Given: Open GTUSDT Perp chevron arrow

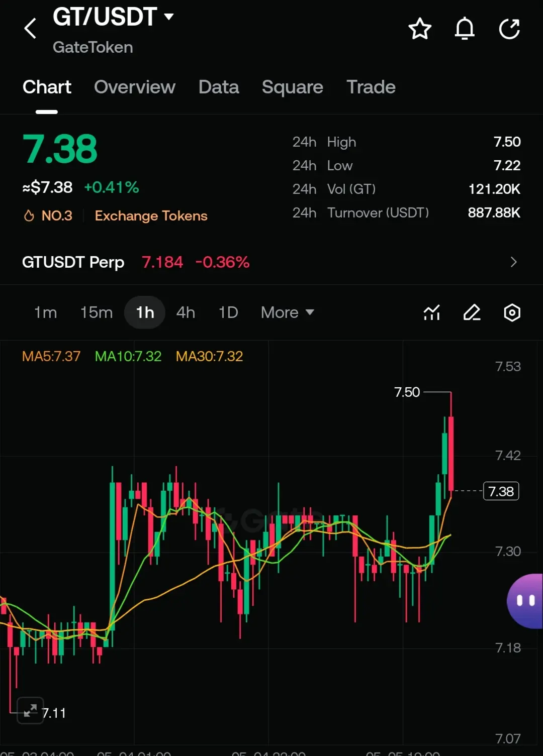Looking at the screenshot, I should [x=513, y=262].
